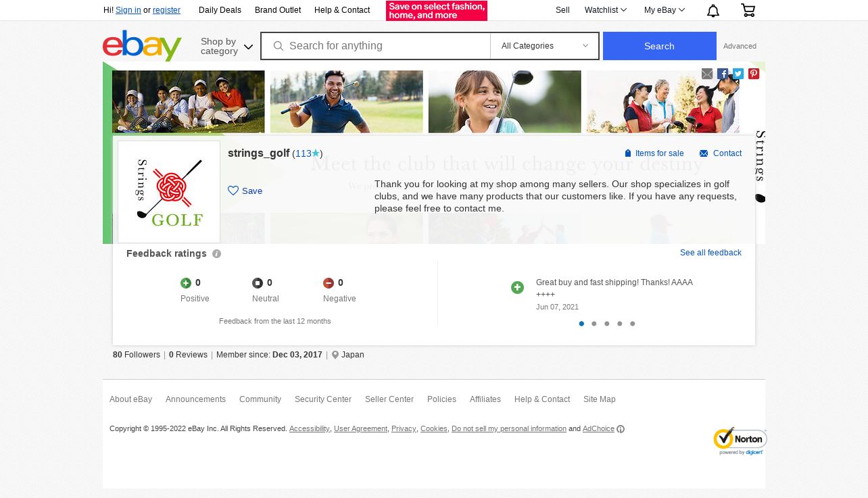Open Security Center footer link

coord(323,399)
